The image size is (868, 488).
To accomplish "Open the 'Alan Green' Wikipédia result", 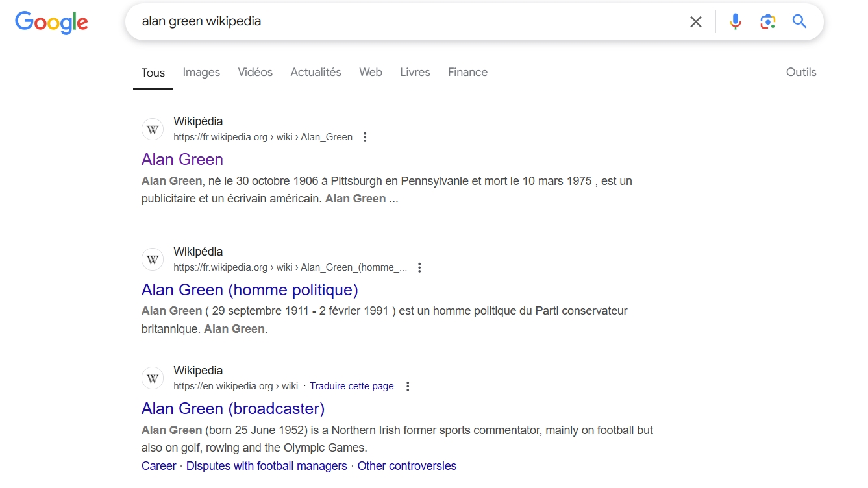I will coord(182,160).
